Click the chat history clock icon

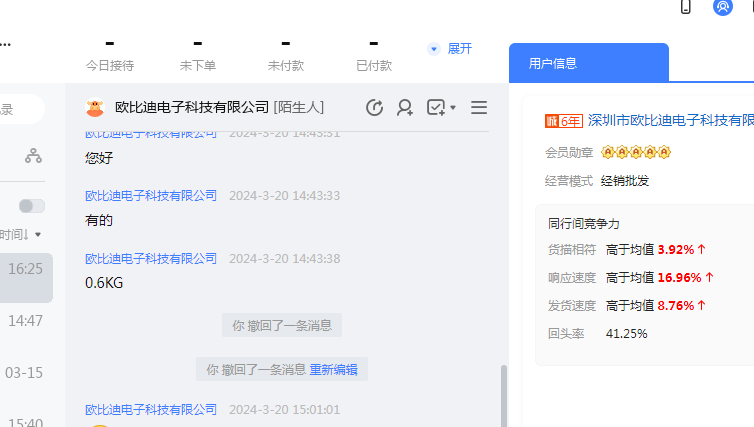375,108
